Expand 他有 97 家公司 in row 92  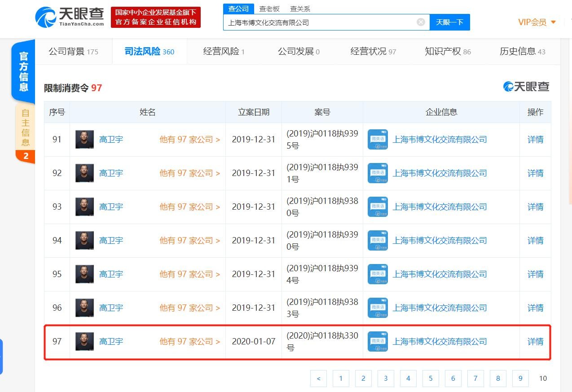tap(189, 173)
